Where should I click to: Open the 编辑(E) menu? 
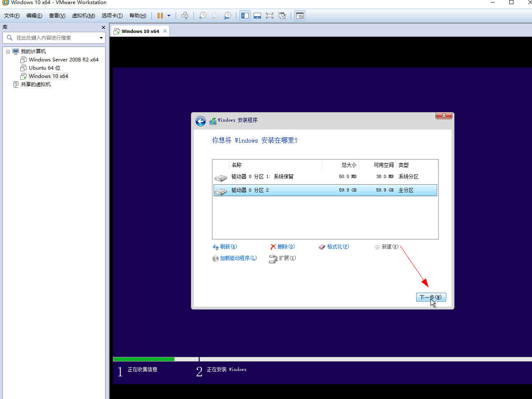(34, 16)
